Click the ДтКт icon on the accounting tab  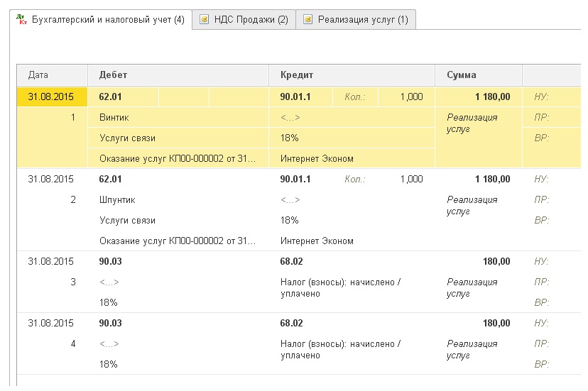22,19
